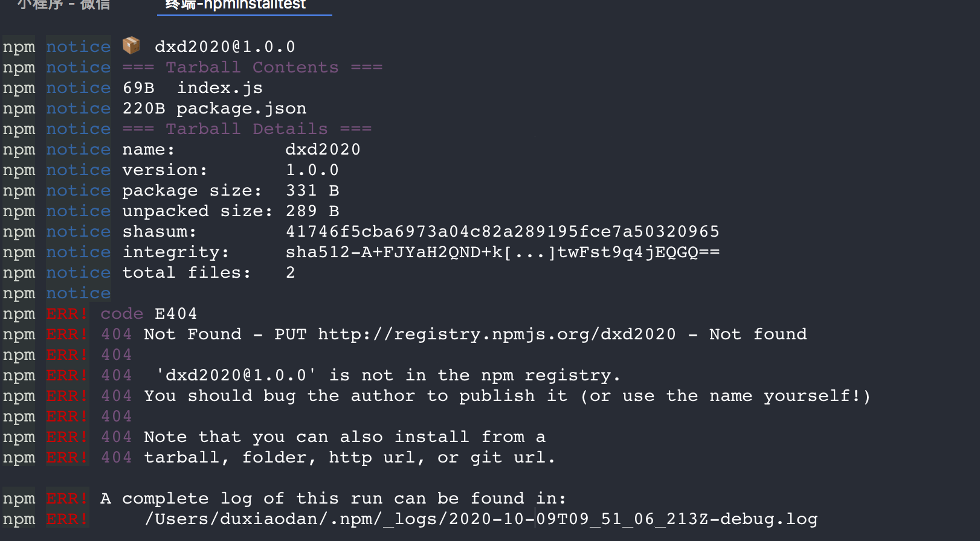The width and height of the screenshot is (980, 541).
Task: Click the Tarball Details heading
Action: click(247, 129)
